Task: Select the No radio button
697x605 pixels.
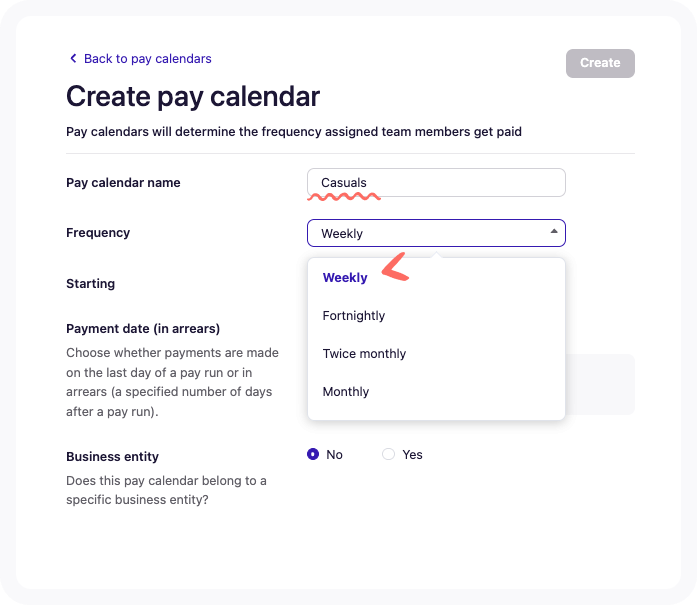Action: coord(313,454)
